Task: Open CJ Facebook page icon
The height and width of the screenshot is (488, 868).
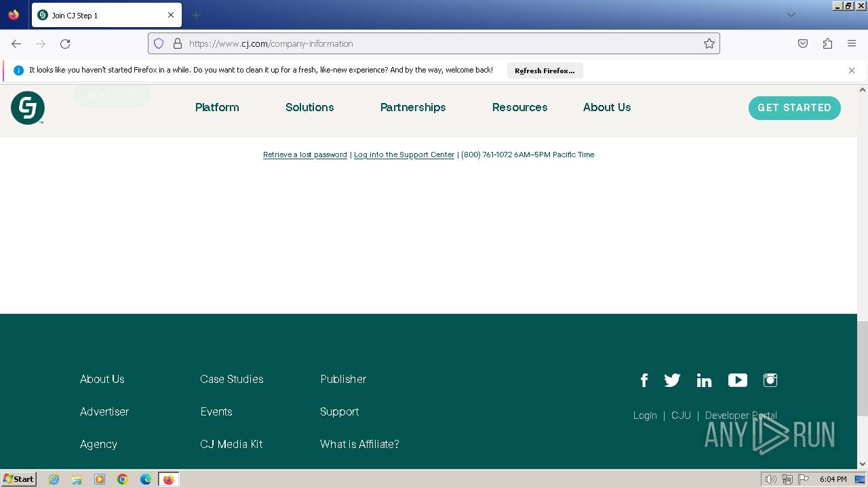Action: (x=644, y=380)
